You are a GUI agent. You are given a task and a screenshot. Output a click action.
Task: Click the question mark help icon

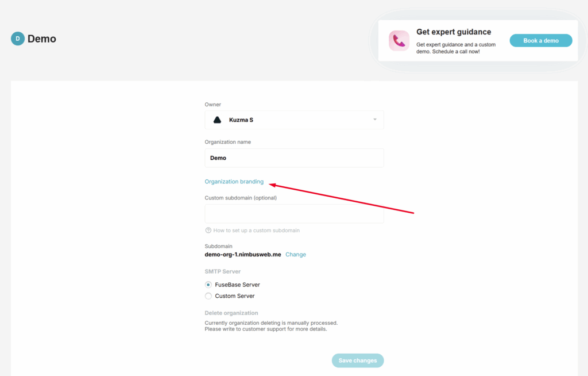tap(208, 231)
